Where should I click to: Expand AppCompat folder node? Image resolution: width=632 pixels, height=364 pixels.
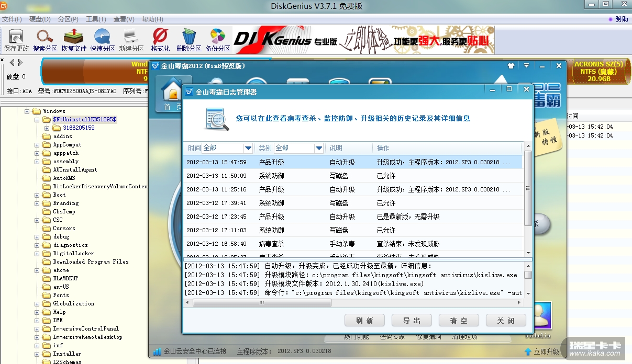[37, 145]
